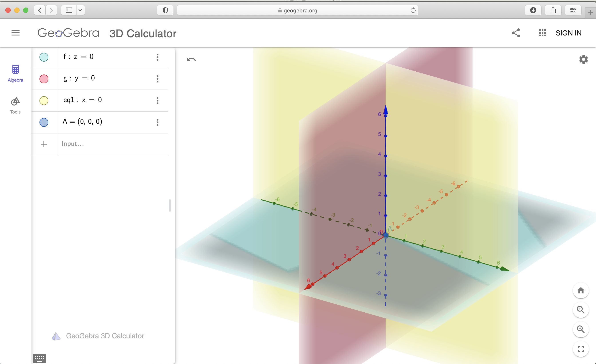Open the more options menu for f: z = 0
Viewport: 596px width, 364px height.
point(158,57)
